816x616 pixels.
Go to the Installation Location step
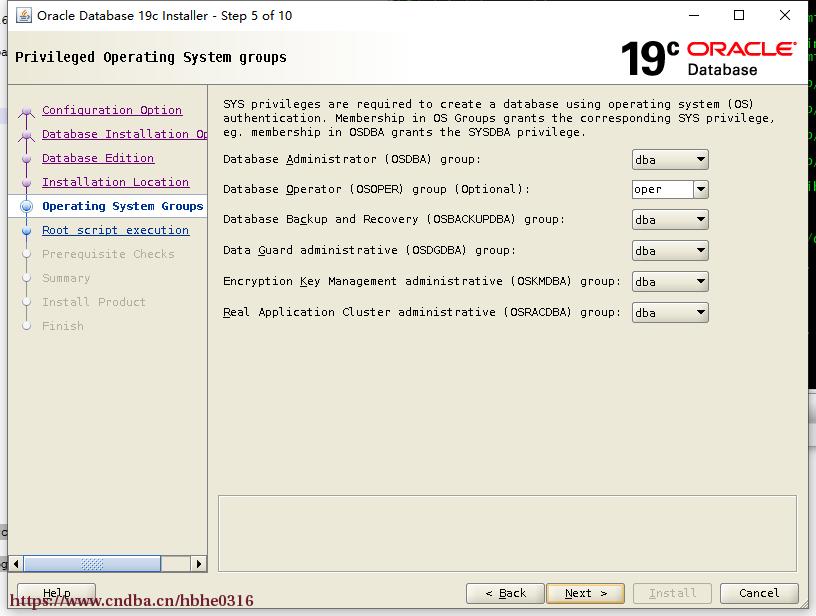(x=116, y=182)
